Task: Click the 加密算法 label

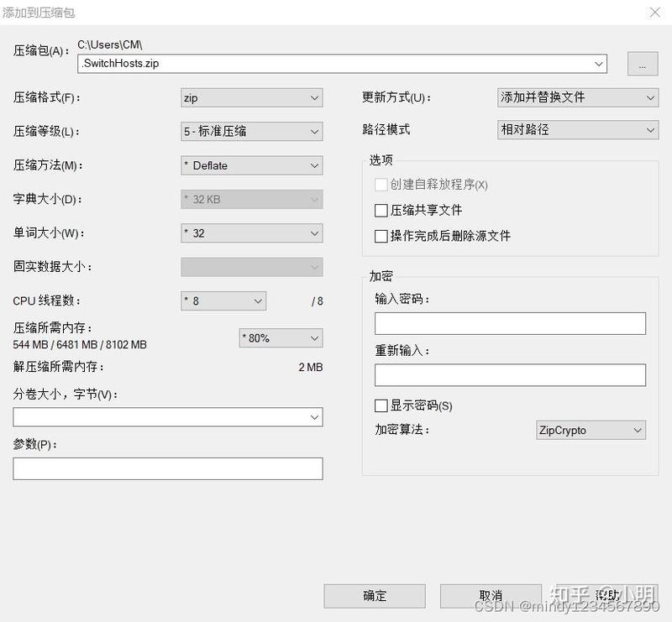Action: [x=402, y=429]
